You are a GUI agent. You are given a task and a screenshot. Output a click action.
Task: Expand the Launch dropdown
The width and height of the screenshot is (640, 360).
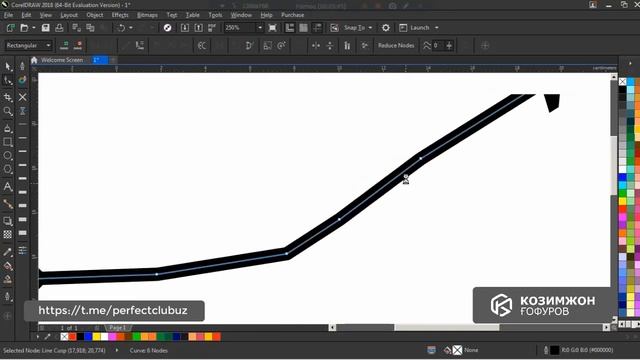pyautogui.click(x=436, y=28)
